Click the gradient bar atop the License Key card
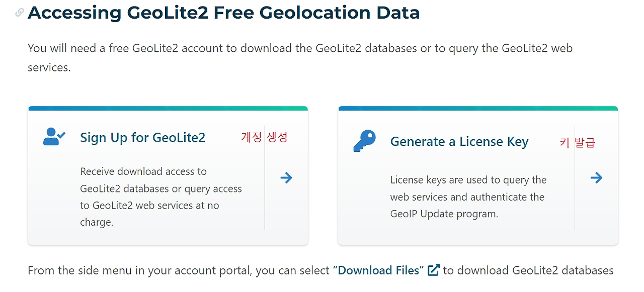This screenshot has height=292, width=644. click(478, 108)
